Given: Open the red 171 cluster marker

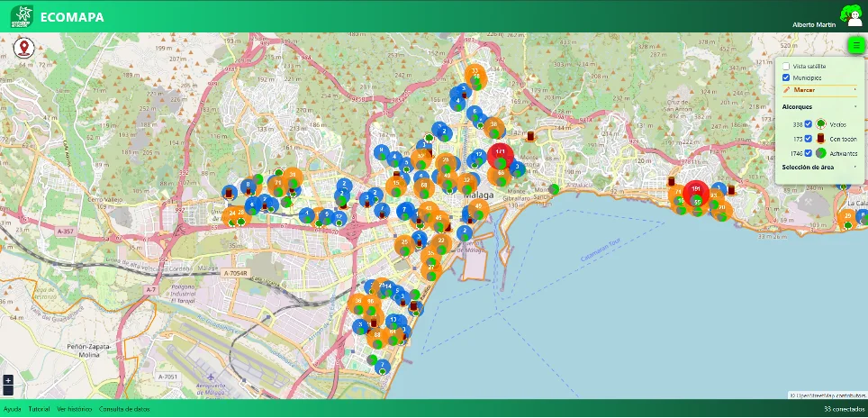Looking at the screenshot, I should click(501, 156).
